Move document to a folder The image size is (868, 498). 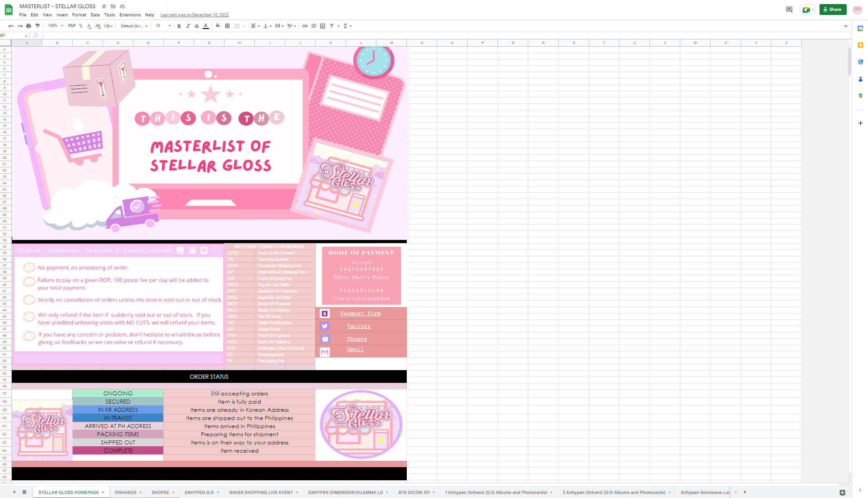[113, 6]
